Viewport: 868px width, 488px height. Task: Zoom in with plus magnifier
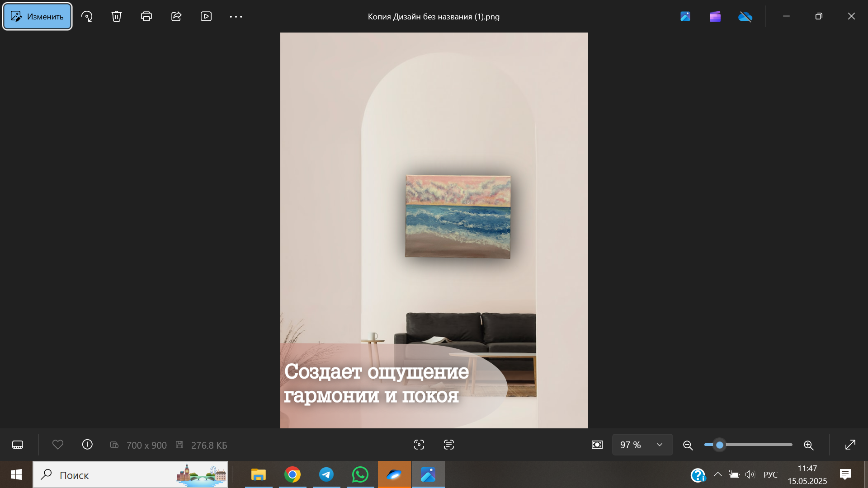coord(809,445)
